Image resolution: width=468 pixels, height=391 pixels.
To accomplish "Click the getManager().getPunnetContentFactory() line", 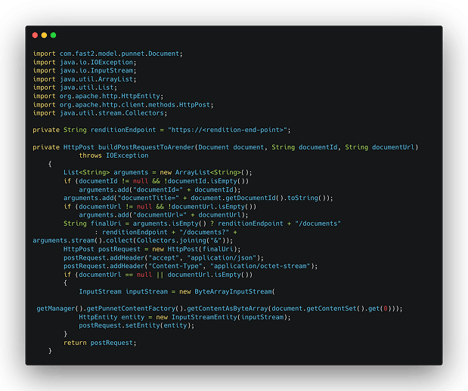I will (220, 309).
